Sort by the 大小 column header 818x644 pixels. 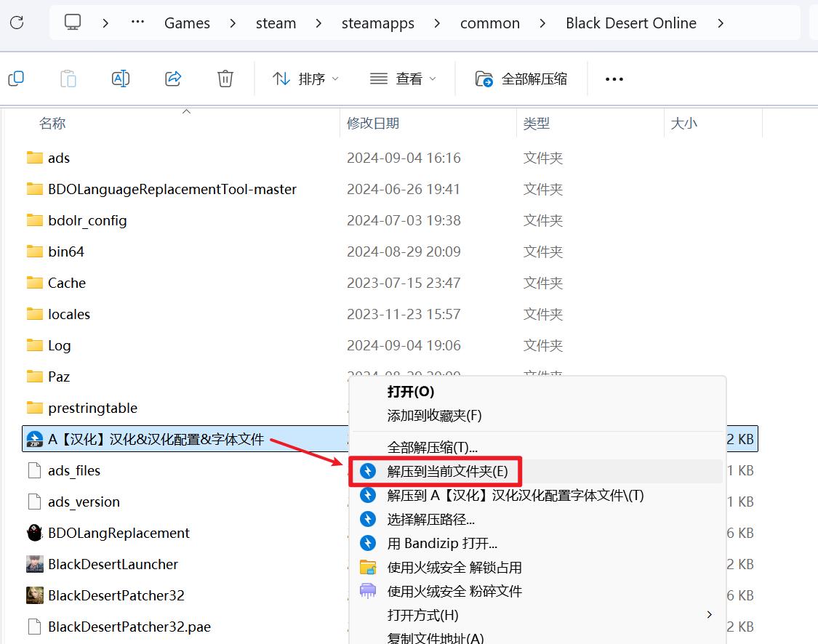pyautogui.click(x=684, y=123)
